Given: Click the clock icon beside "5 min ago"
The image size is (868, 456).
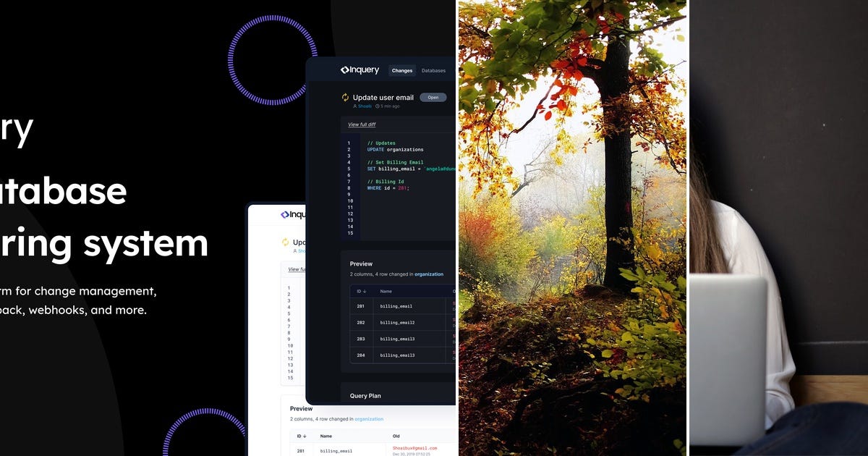Looking at the screenshot, I should pyautogui.click(x=377, y=106).
